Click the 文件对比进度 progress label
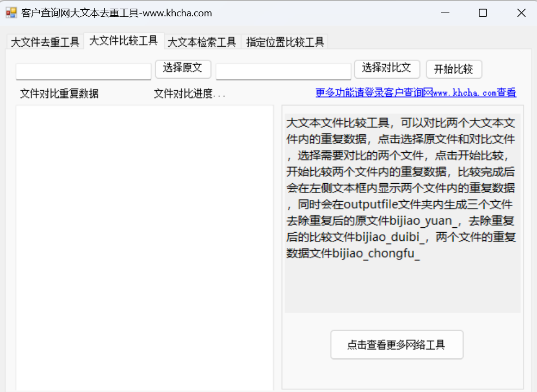 point(189,94)
